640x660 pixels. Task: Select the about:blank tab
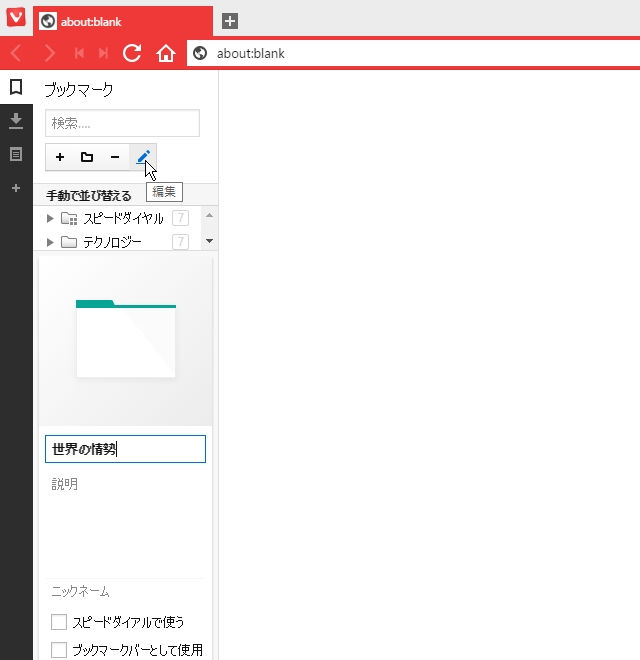[x=123, y=21]
